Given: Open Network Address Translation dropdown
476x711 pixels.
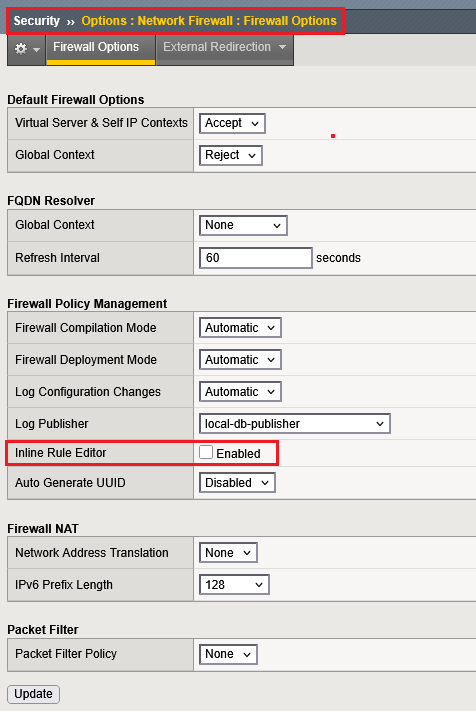Looking at the screenshot, I should pos(228,553).
